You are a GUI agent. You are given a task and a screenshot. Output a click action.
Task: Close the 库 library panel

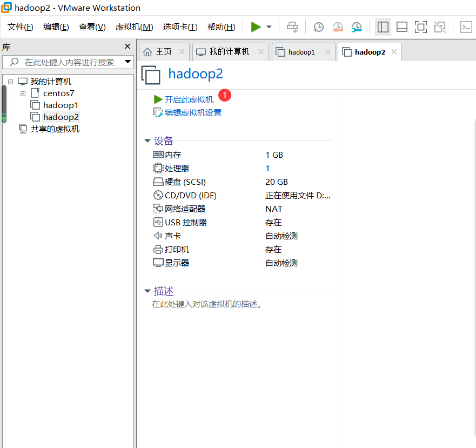click(x=128, y=46)
